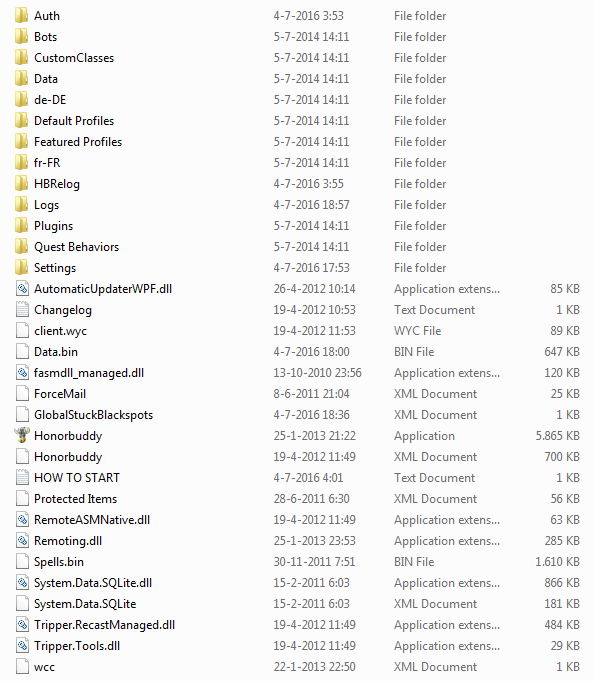
Task: Click date 13-10-2010 23:56 of fasmdll_managed.dll
Action: (317, 373)
